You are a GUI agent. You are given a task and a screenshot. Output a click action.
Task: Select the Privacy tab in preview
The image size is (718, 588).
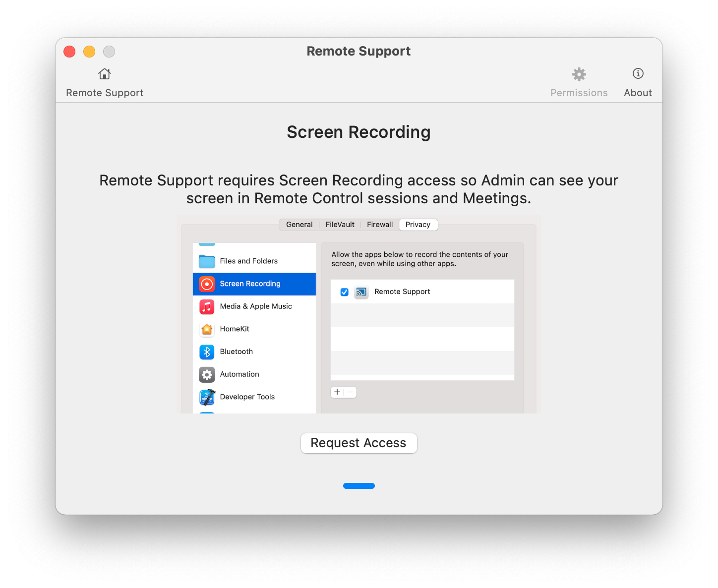pyautogui.click(x=418, y=225)
